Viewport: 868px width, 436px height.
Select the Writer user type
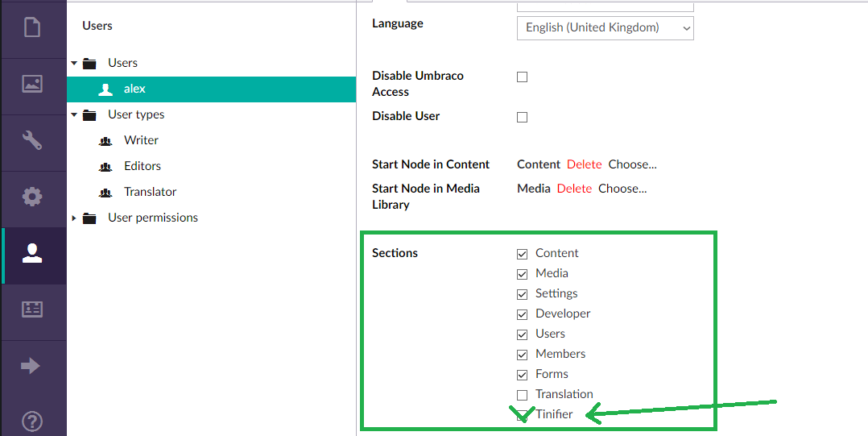(x=141, y=140)
